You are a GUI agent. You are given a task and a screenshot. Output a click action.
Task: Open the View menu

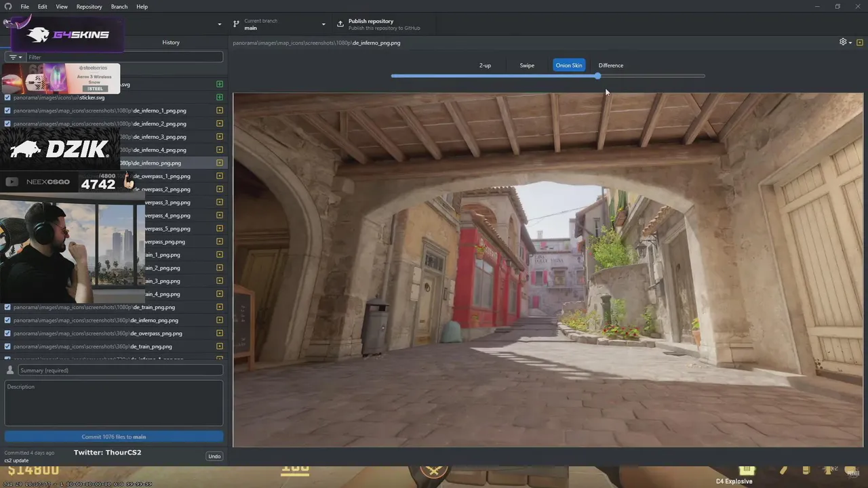click(x=62, y=7)
